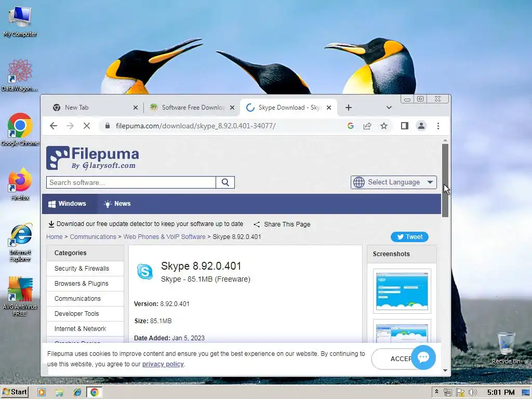
Task: Click share this page icon in address bar
Action: pyautogui.click(x=367, y=126)
